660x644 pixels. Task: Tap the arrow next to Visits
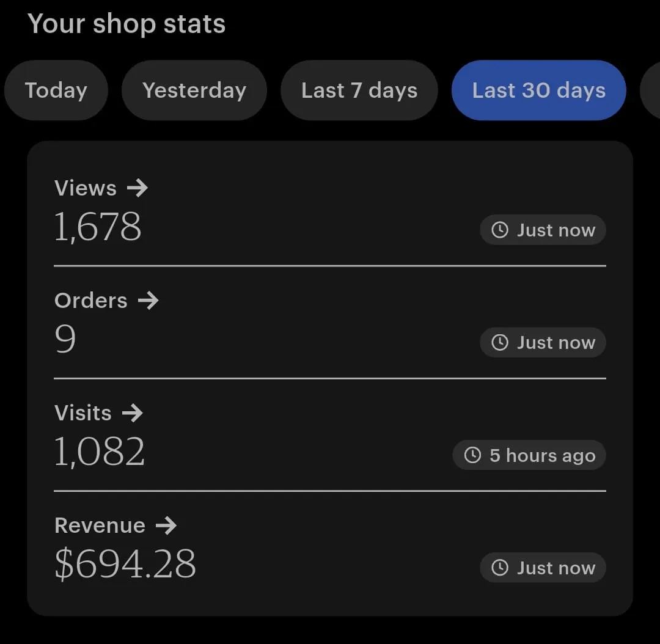[132, 413]
